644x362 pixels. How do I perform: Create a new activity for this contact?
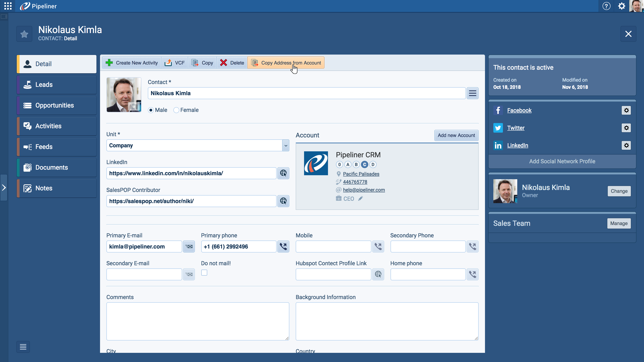click(131, 63)
